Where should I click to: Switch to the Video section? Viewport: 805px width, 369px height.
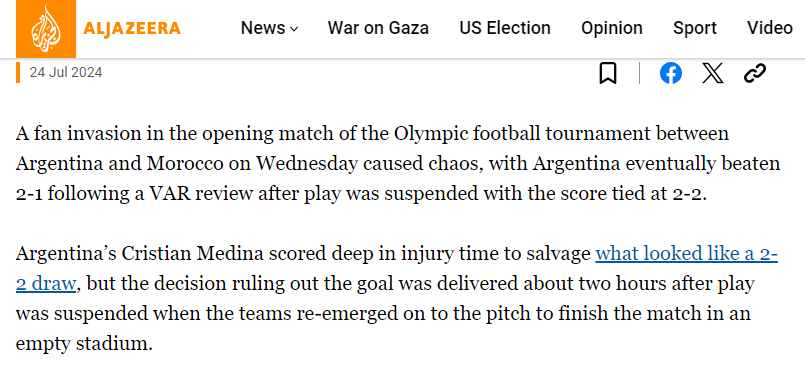770,28
